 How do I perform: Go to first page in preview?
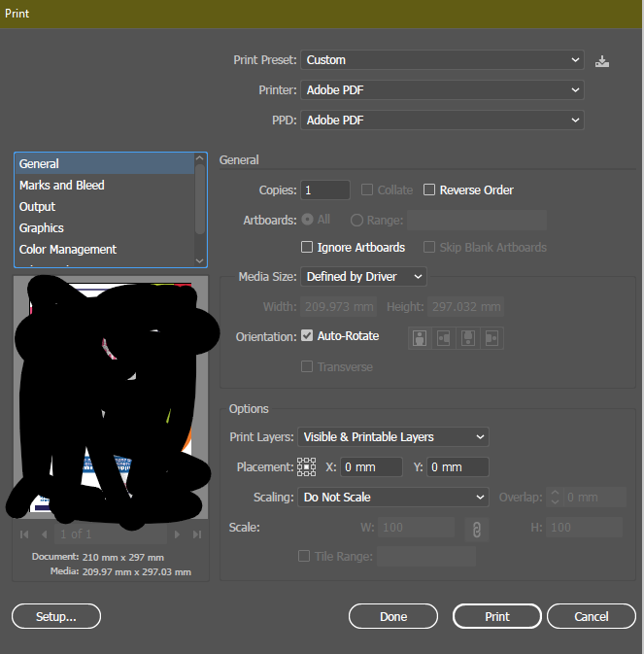click(x=24, y=534)
